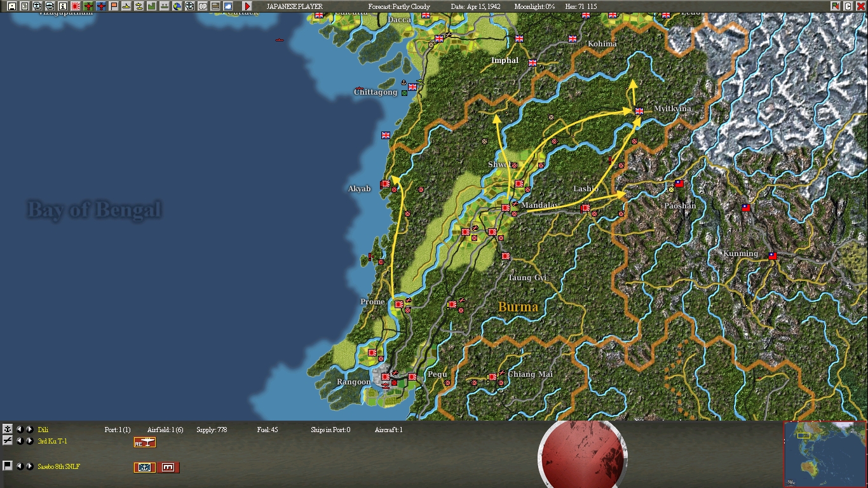Viewport: 868px width, 488px height.
Task: Click the cloud weather toolbar icon
Action: point(227,6)
